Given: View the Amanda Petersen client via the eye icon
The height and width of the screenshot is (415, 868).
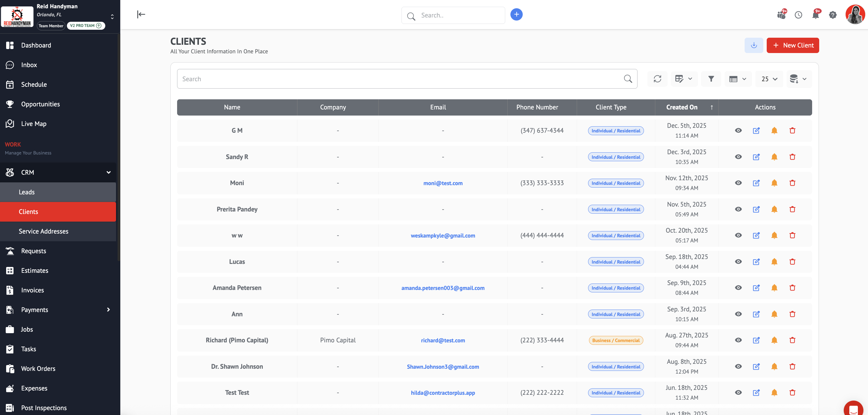Looking at the screenshot, I should [738, 288].
